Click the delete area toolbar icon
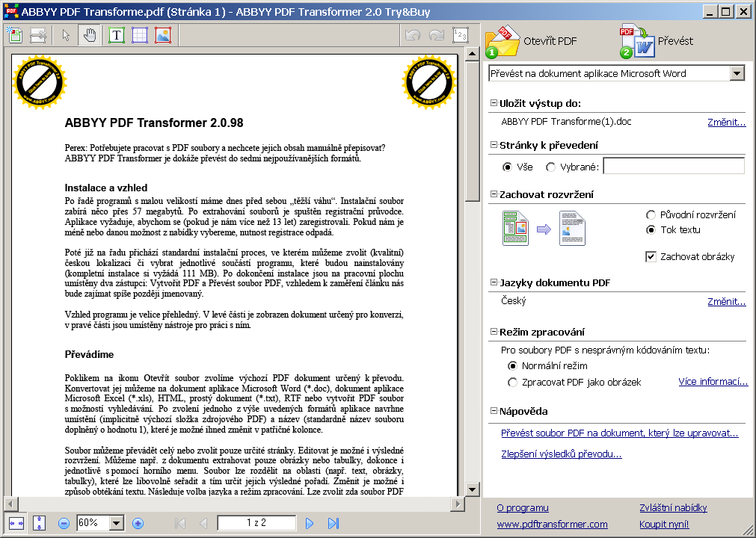Viewport: 756px width, 538px height. 39,35
